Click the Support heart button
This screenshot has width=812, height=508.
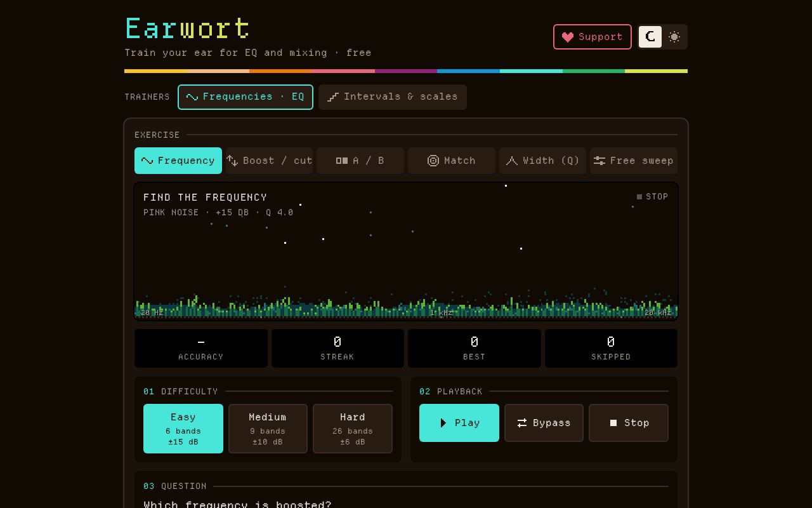592,37
